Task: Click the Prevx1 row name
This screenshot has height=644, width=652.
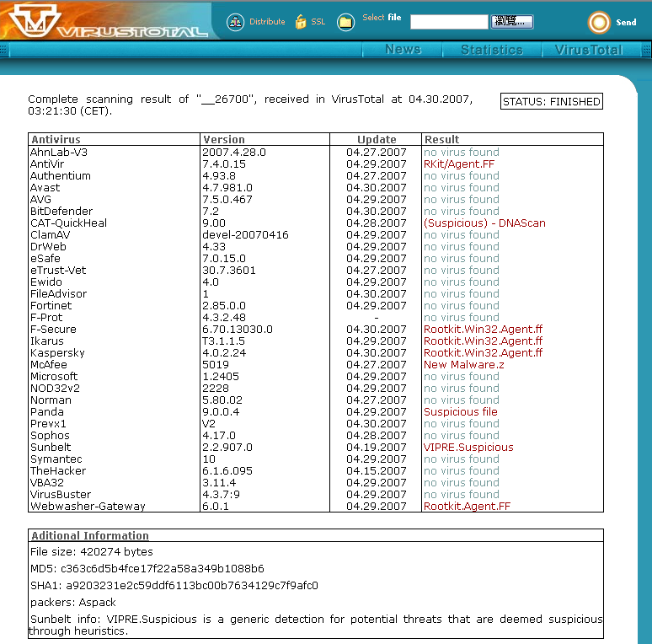Action: [48, 423]
